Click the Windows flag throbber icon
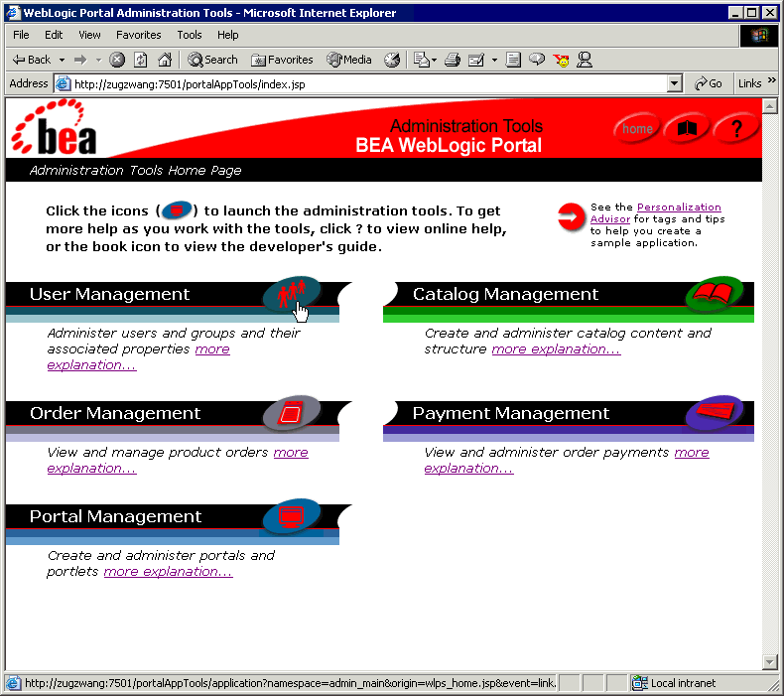The width and height of the screenshot is (784, 696). tap(759, 35)
